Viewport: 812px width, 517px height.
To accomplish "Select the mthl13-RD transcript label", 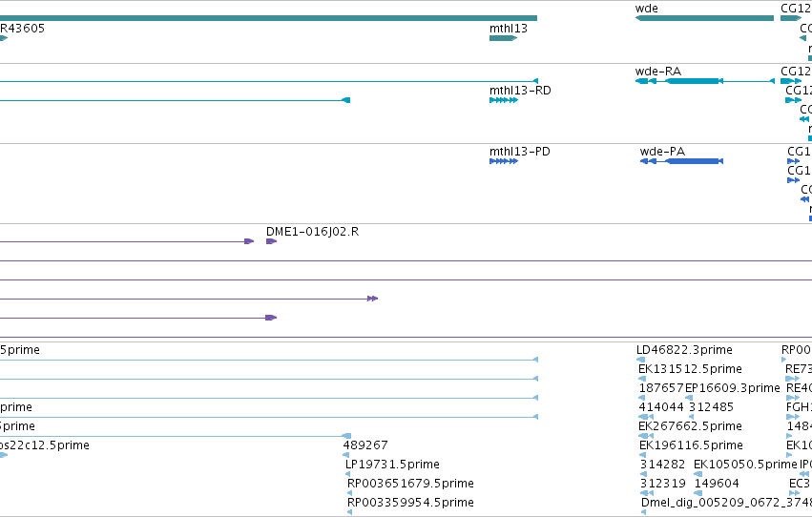I will pyautogui.click(x=520, y=91).
